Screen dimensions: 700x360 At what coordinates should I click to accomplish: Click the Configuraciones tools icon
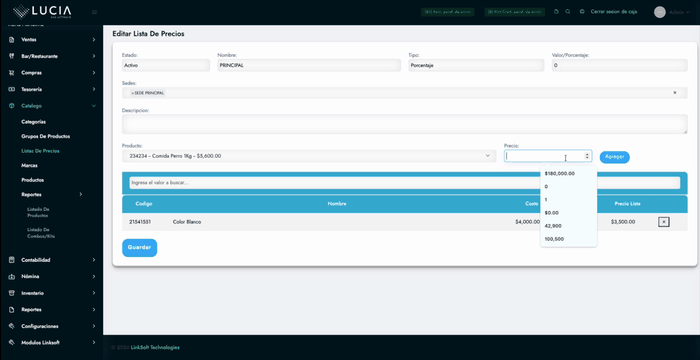tap(12, 326)
